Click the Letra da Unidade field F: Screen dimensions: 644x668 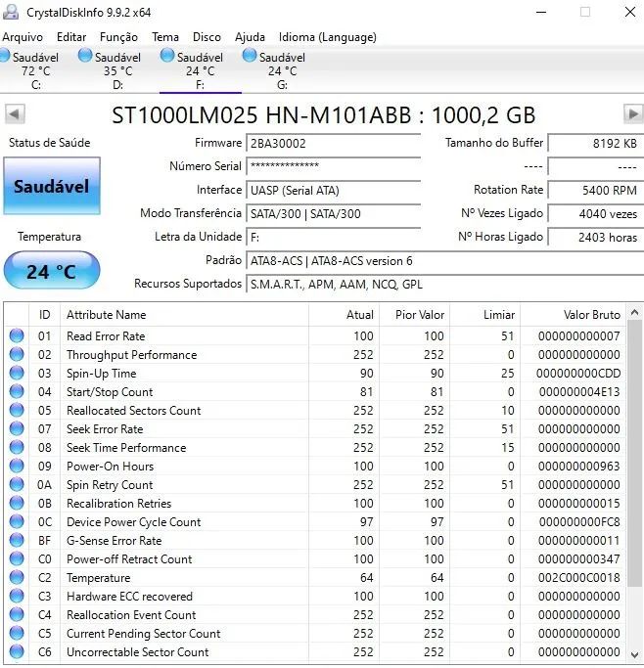(x=334, y=237)
